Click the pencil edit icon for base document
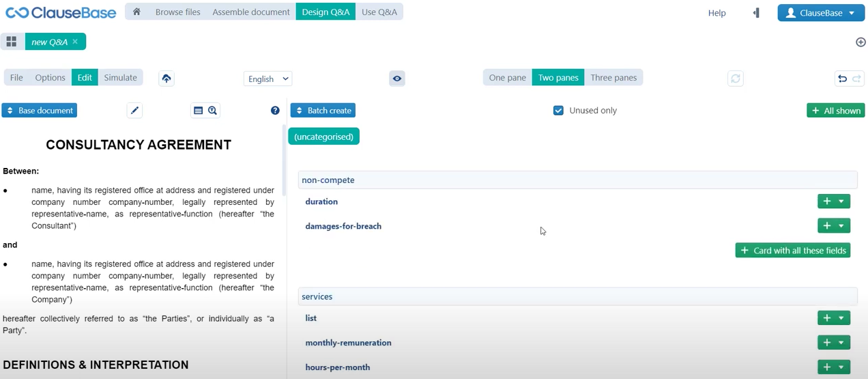Screen dimensions: 868x379 pos(134,111)
